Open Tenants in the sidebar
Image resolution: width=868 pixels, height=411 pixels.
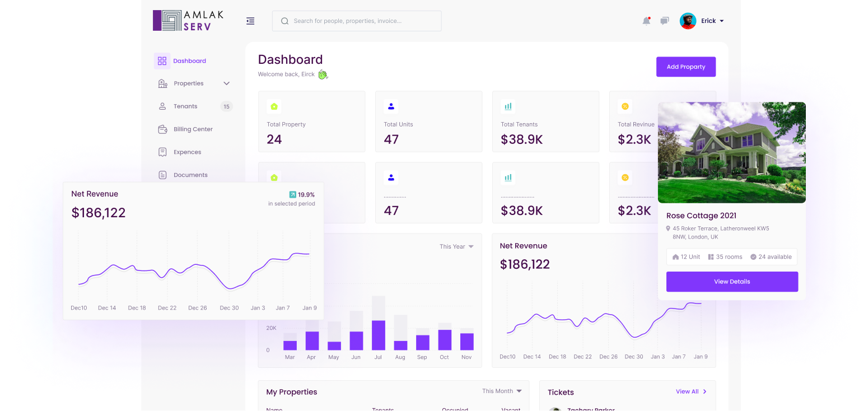185,106
